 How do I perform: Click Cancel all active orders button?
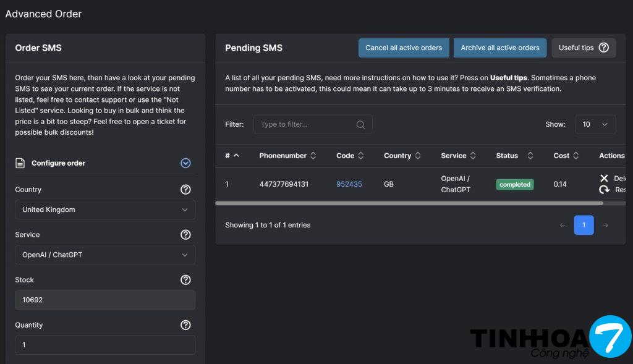click(404, 48)
